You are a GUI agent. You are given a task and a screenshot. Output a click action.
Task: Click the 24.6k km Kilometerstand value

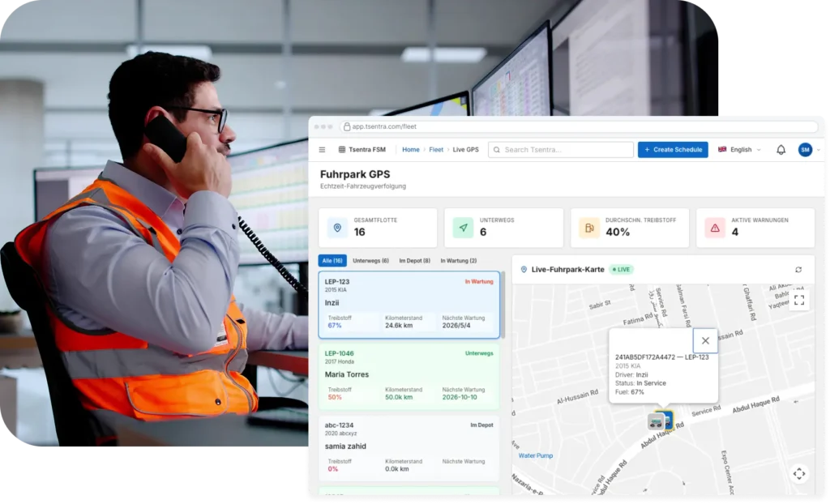pyautogui.click(x=399, y=326)
